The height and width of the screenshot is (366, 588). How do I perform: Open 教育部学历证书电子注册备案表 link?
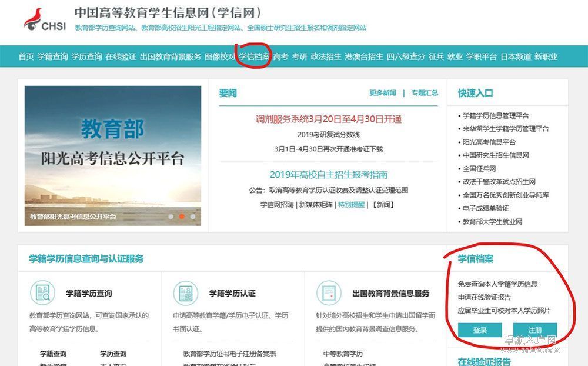pos(229,354)
